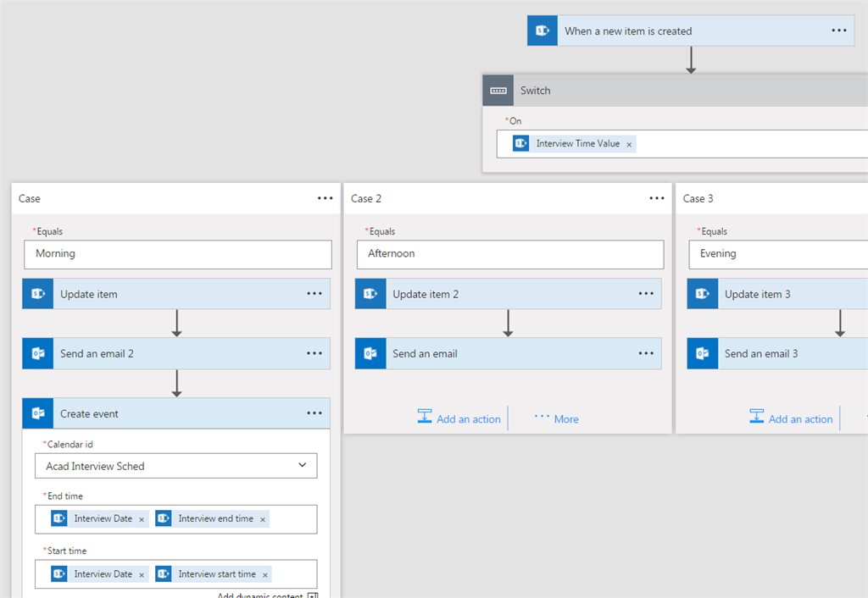
Task: Click SharePoint icon on 'Update item 2'
Action: [370, 294]
